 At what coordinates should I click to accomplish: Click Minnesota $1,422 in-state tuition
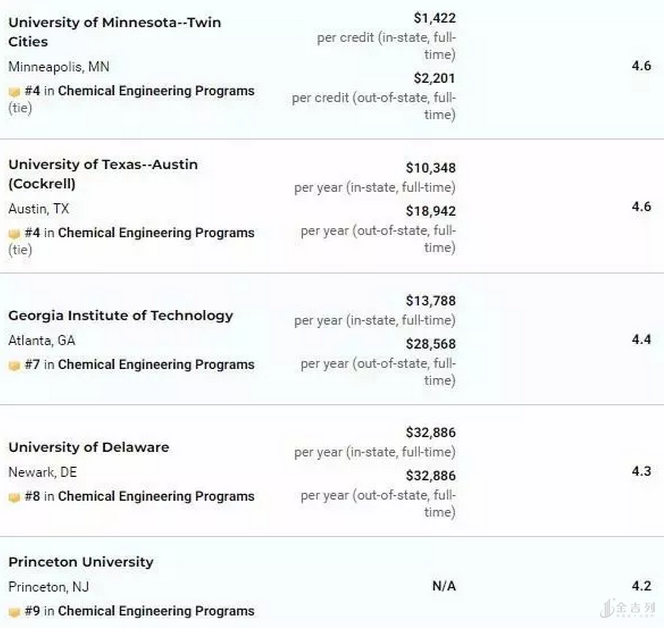click(434, 18)
